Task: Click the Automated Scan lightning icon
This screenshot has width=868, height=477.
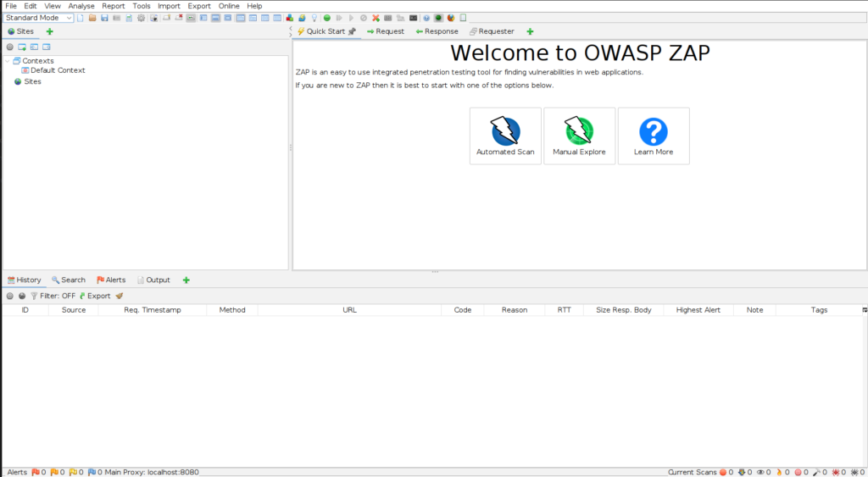Action: tap(505, 131)
